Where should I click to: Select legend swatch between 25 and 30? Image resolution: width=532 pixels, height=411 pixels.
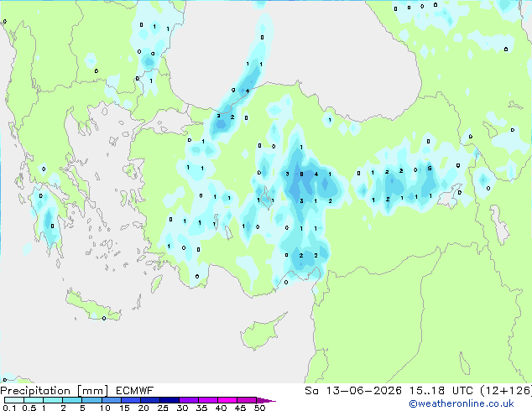pyautogui.click(x=169, y=400)
